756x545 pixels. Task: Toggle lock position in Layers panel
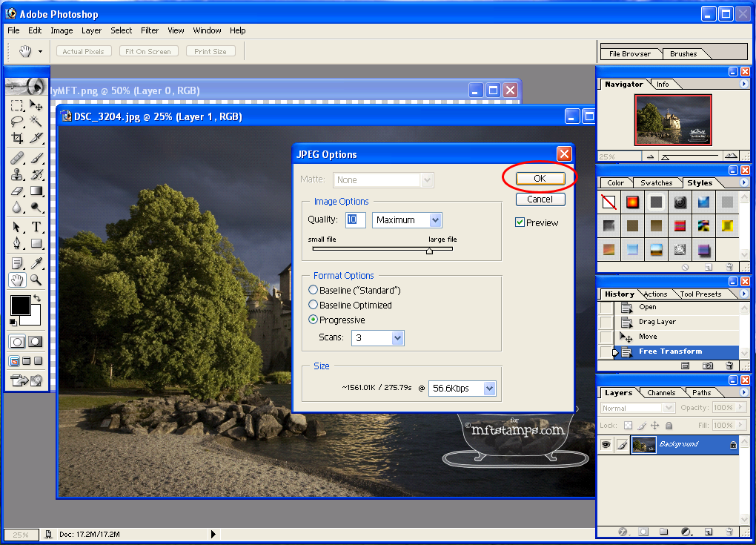tap(654, 426)
